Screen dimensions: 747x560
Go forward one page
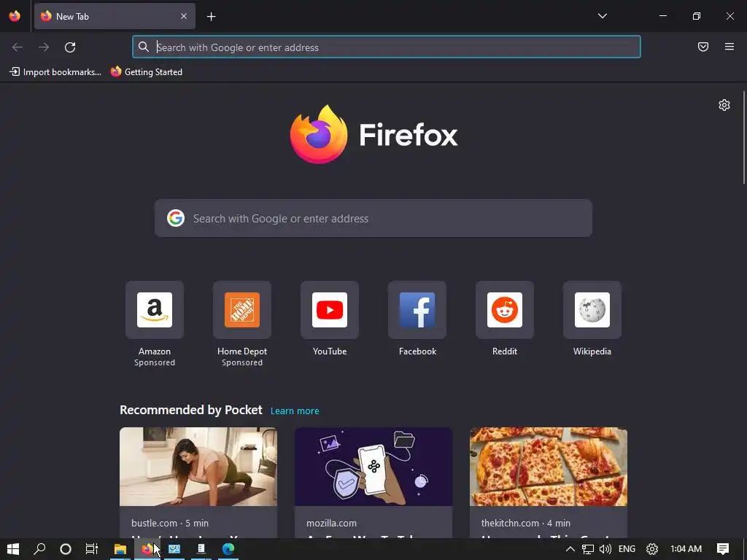point(44,47)
